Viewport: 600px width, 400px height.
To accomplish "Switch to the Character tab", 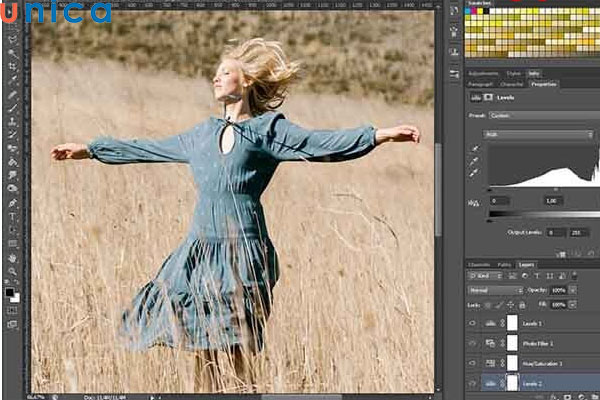I will click(512, 84).
